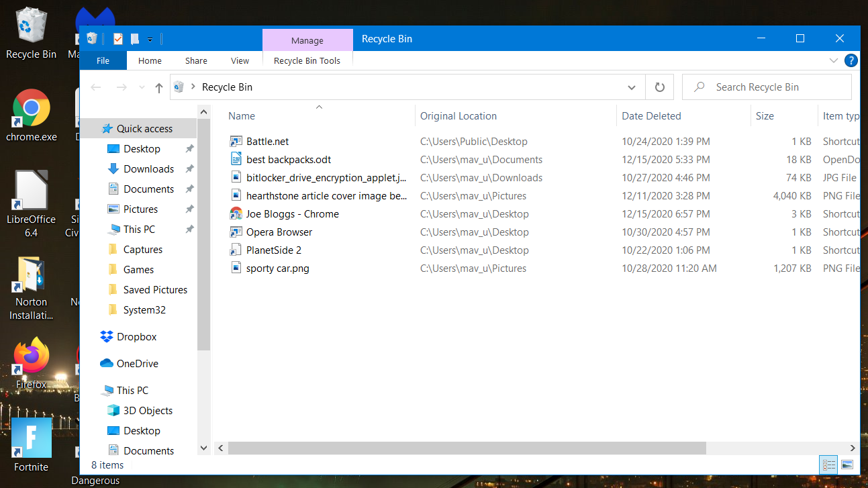Open the Customize Quick Access Toolbar dropdown
This screenshot has width=868, height=488.
(150, 40)
